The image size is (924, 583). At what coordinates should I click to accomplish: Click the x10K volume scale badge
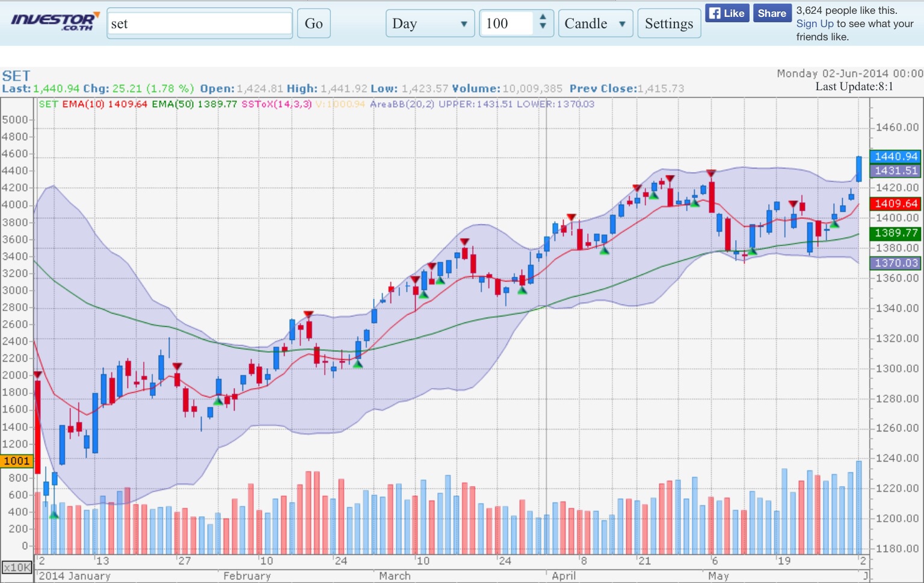point(17,567)
